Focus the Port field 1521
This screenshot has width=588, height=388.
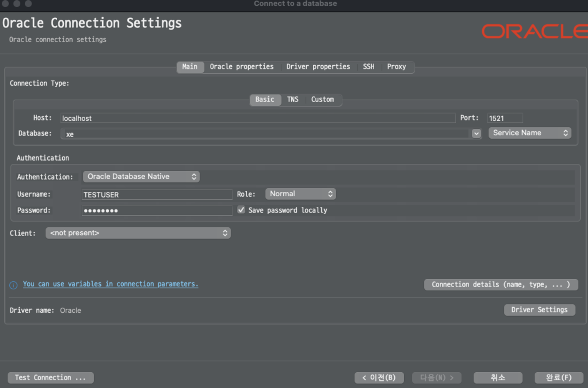click(505, 118)
